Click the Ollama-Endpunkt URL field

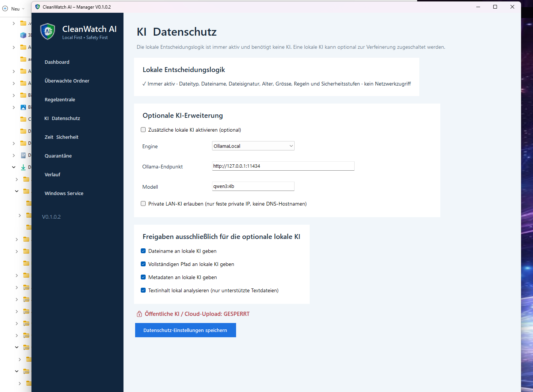point(283,166)
